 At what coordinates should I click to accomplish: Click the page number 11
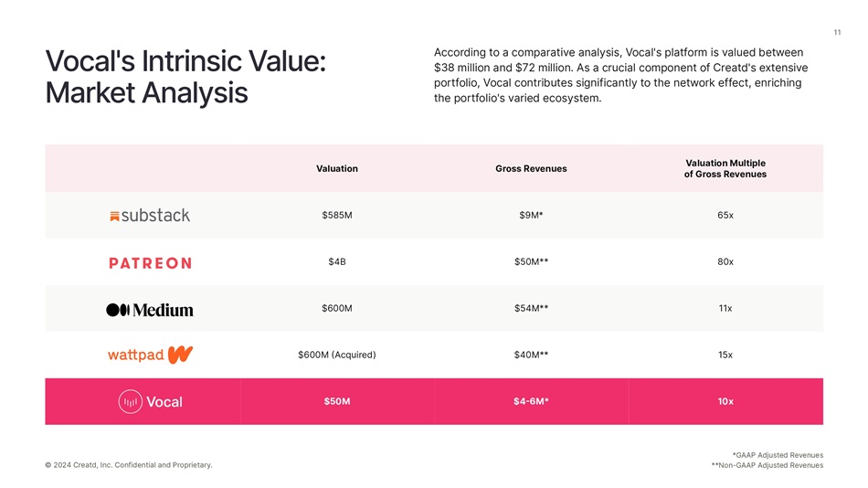point(837,34)
